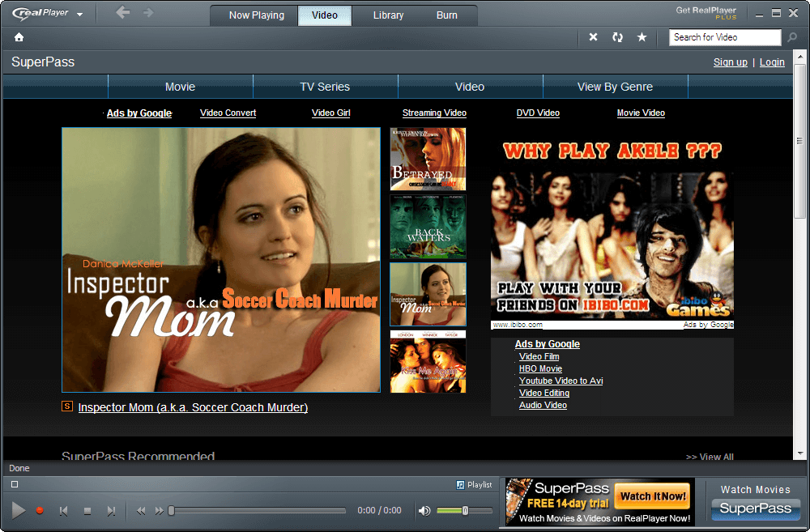Click the red Record button
The image size is (810, 532).
pyautogui.click(x=39, y=510)
